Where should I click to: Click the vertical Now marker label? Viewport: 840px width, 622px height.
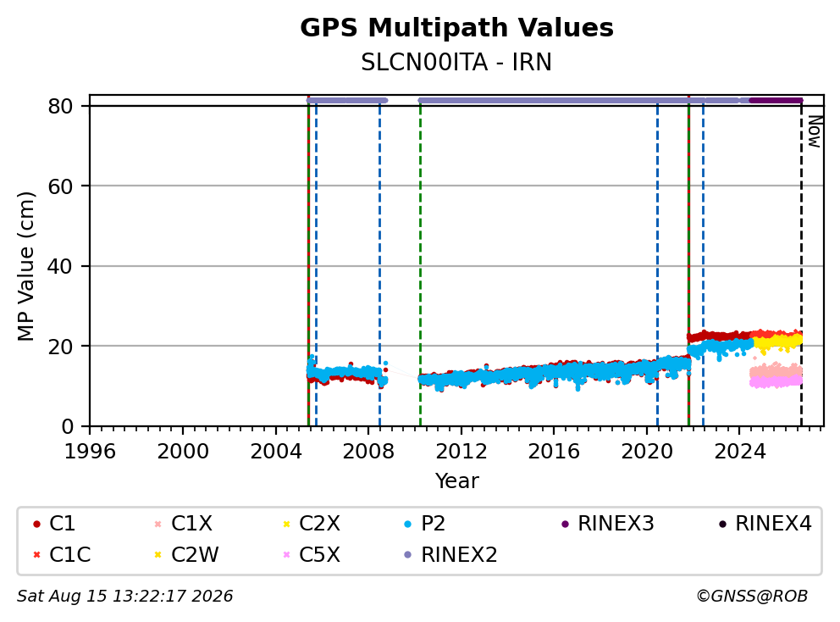pos(815,131)
